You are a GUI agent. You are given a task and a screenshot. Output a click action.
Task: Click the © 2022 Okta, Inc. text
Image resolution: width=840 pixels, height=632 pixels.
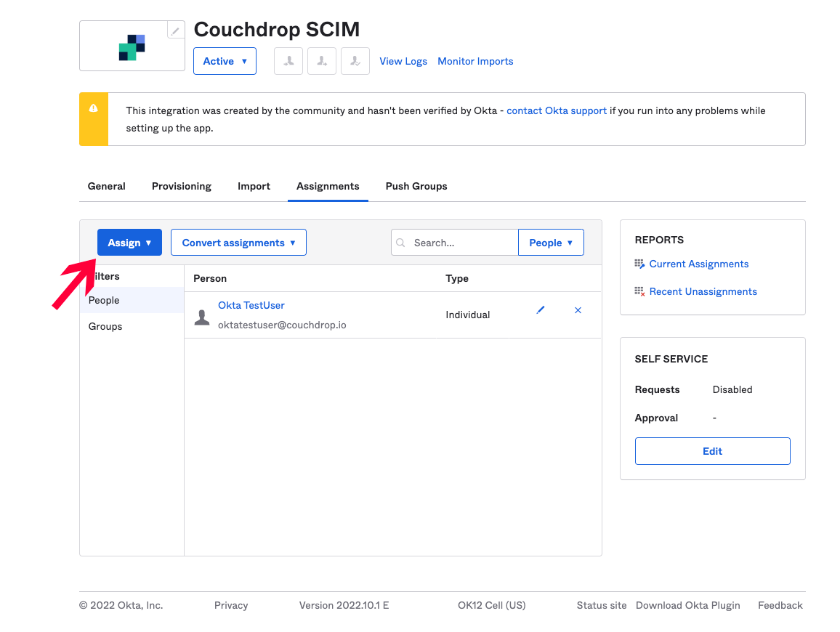[121, 605]
